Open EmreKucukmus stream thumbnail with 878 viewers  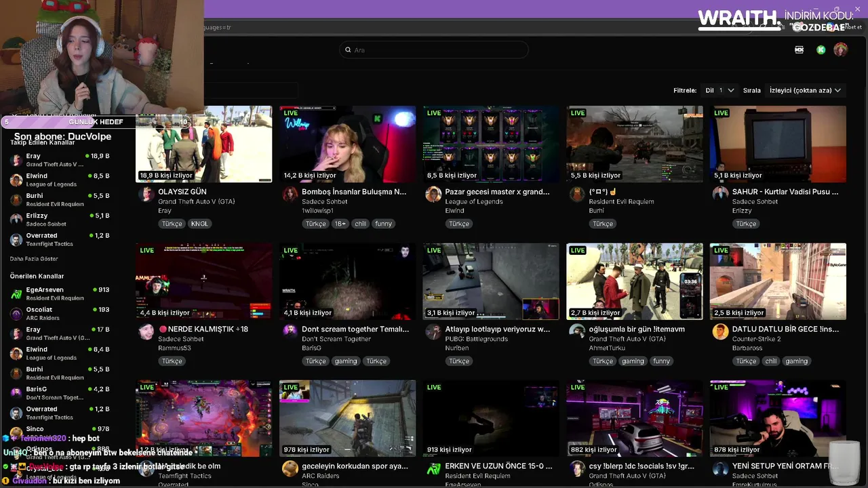tap(778, 418)
